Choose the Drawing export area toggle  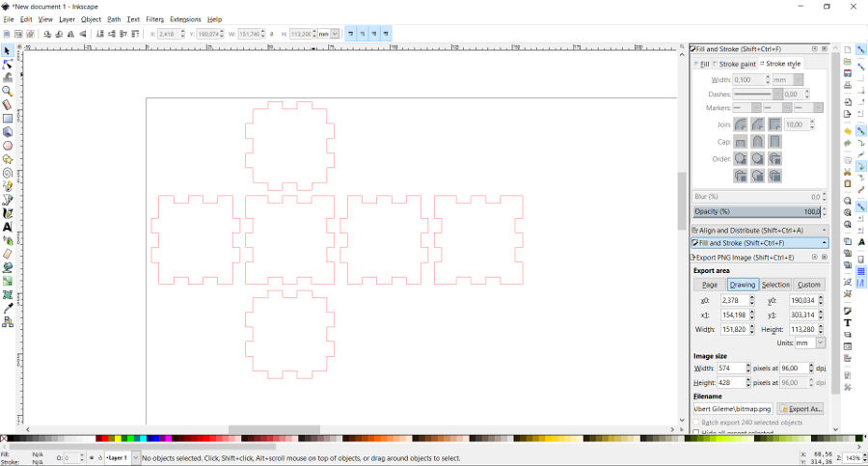tap(743, 285)
